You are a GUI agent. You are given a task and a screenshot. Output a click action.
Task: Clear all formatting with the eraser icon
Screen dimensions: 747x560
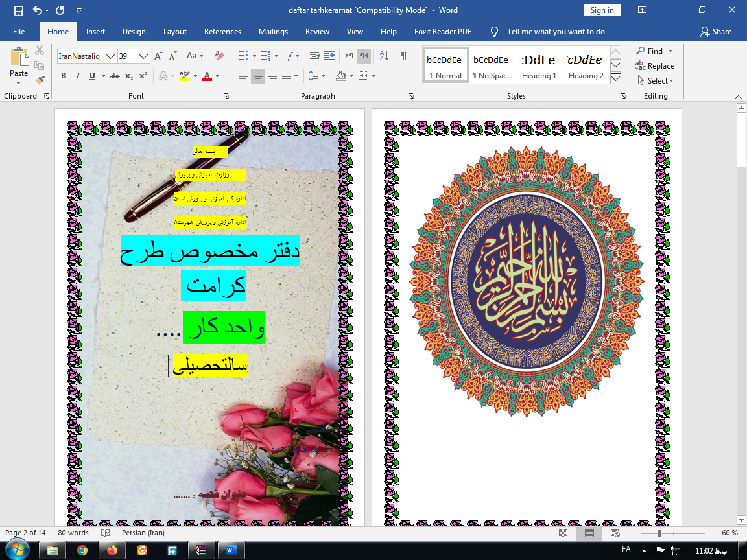click(x=219, y=56)
